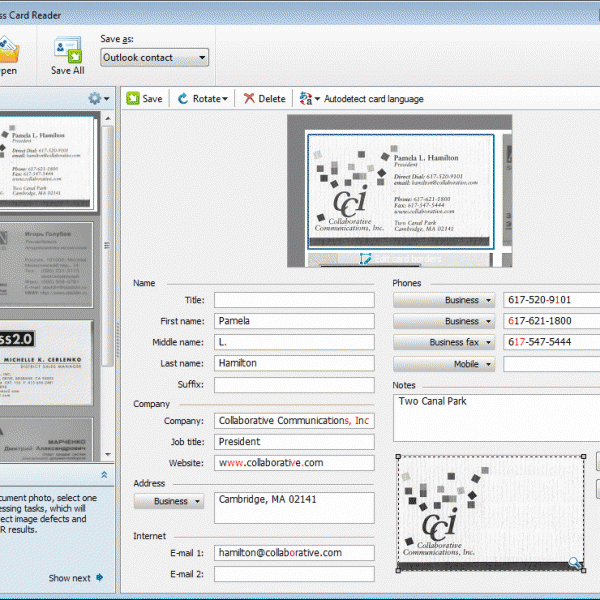Click the scanned CCI business card image
Image resolution: width=600 pixels, height=600 pixels.
(401, 192)
